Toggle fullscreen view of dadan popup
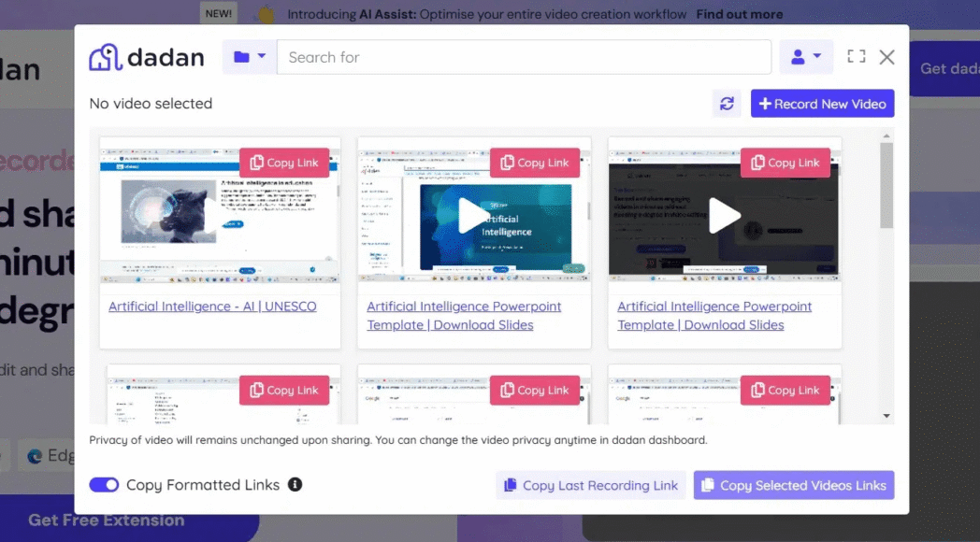This screenshot has height=542, width=980. pyautogui.click(x=857, y=56)
